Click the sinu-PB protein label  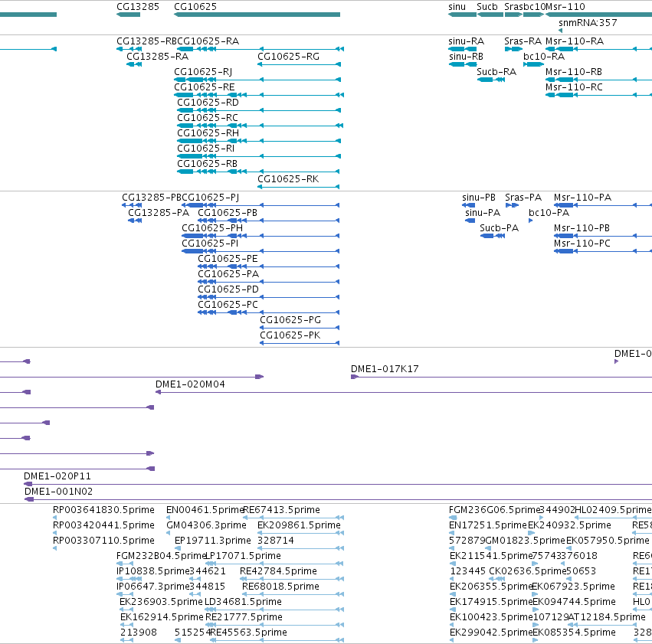(x=479, y=198)
